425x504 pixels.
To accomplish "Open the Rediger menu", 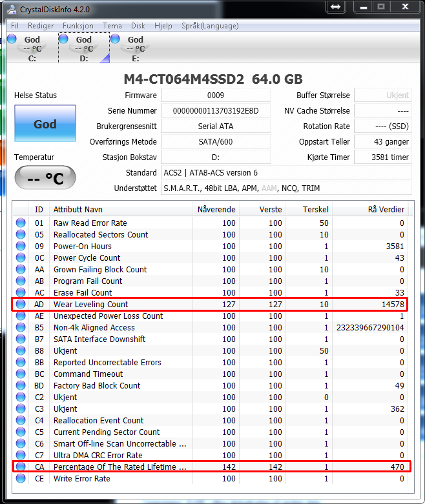I will click(41, 26).
